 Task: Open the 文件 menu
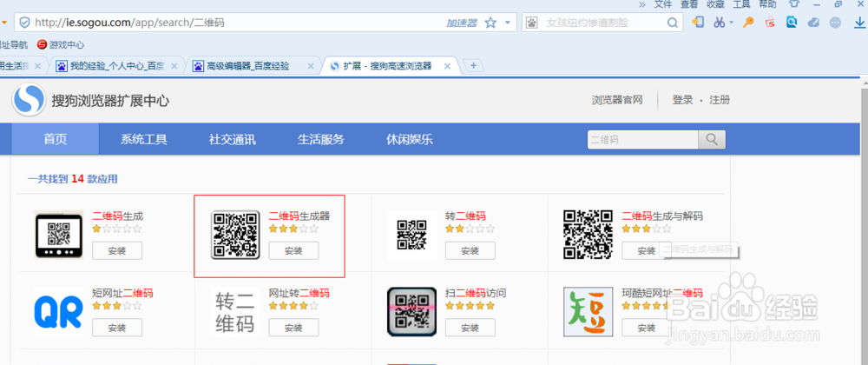pyautogui.click(x=662, y=4)
